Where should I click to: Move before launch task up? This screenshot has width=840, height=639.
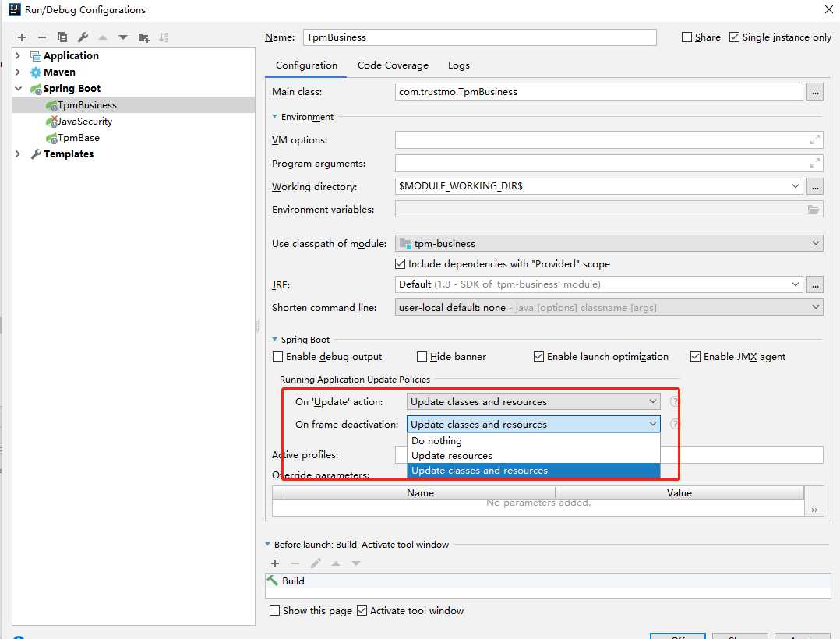click(336, 563)
